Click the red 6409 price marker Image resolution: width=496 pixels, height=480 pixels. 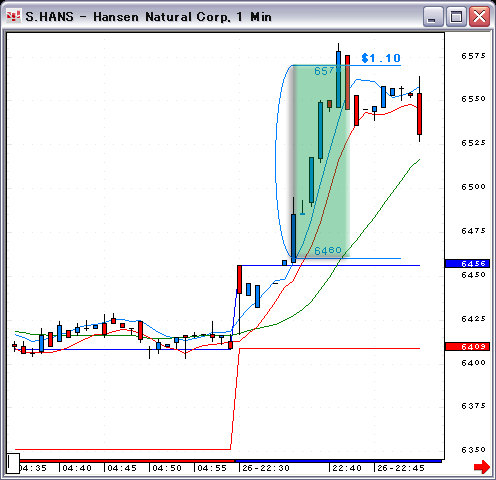coord(467,347)
